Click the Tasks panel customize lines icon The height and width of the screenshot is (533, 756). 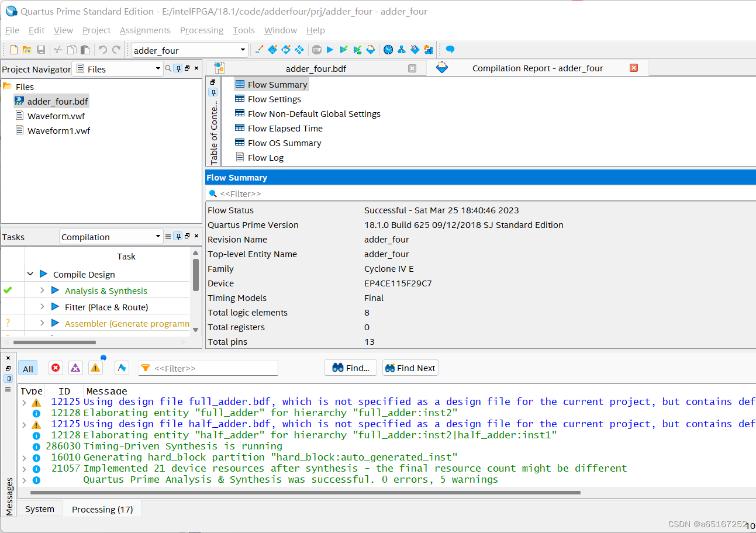168,237
